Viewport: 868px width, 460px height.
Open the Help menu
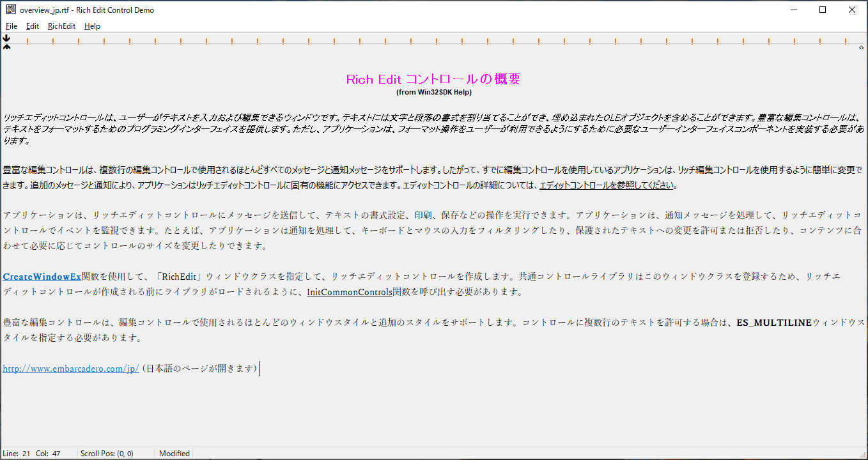92,26
